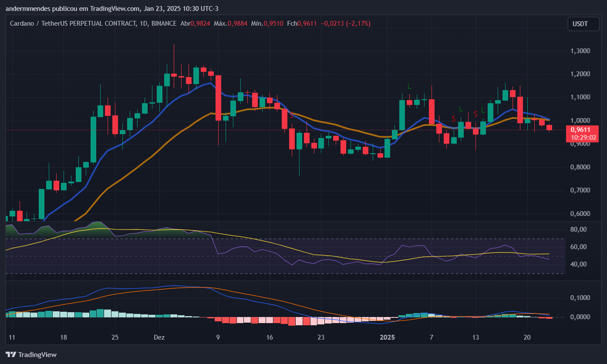Click the 0,7000 price axis label
Screen dimensions: 607x364
580,190
